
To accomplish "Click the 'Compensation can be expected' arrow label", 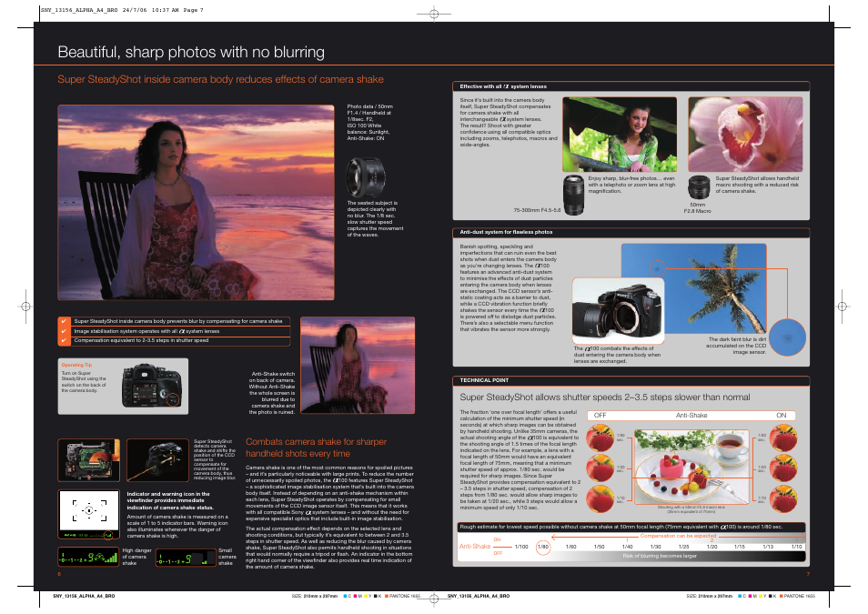I will (x=678, y=536).
